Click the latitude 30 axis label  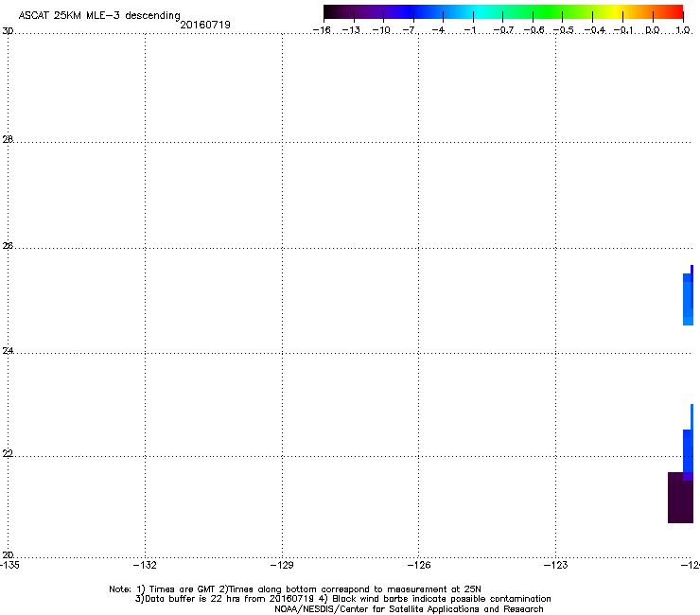point(8,31)
